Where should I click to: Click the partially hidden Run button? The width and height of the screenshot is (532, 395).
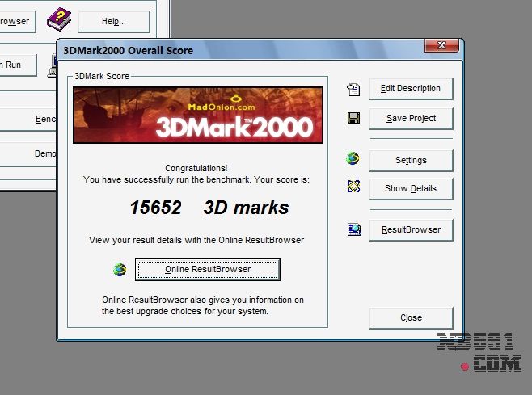(18, 65)
